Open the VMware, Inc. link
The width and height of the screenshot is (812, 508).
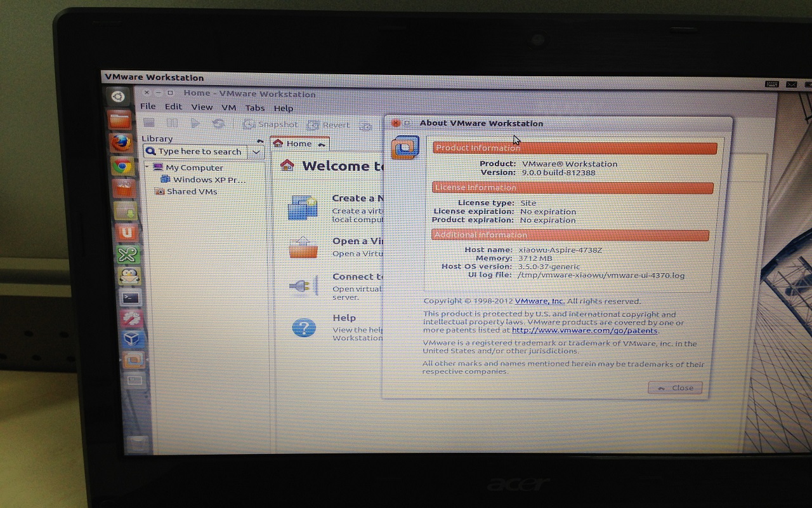point(539,301)
